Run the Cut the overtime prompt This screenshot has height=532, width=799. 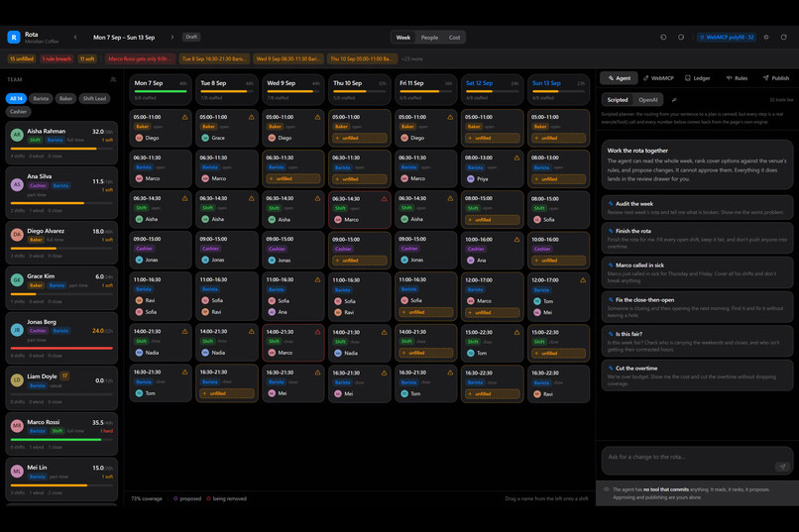pyautogui.click(x=697, y=375)
